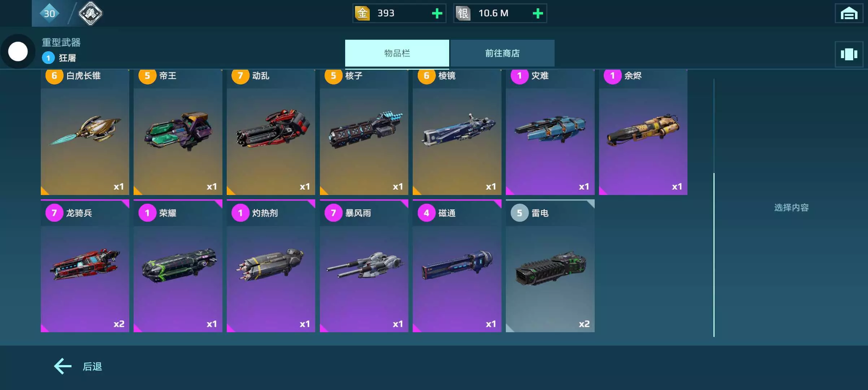Select the 磁通 weapon card
Viewport: 868px width, 390px height.
pos(457,266)
